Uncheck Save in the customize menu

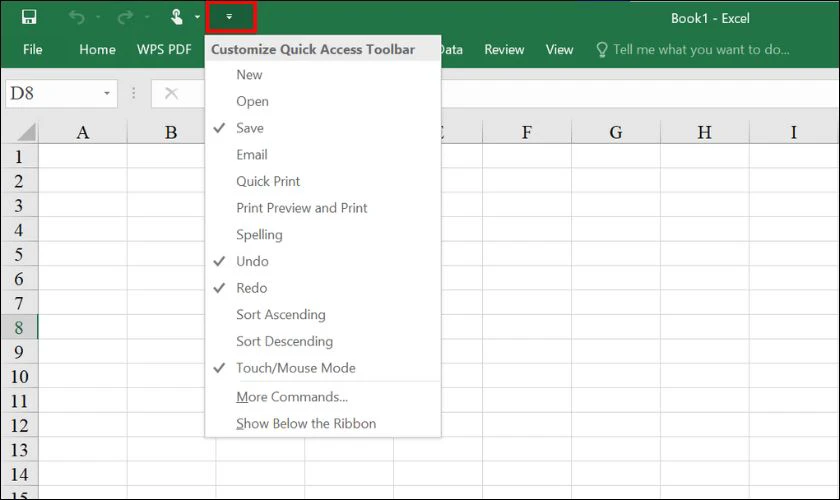[x=323, y=128]
